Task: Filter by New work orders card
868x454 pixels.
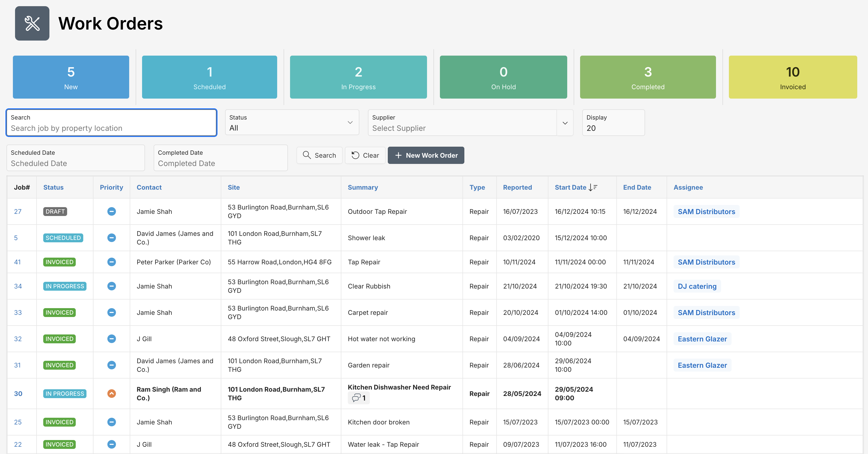Action: [x=71, y=77]
